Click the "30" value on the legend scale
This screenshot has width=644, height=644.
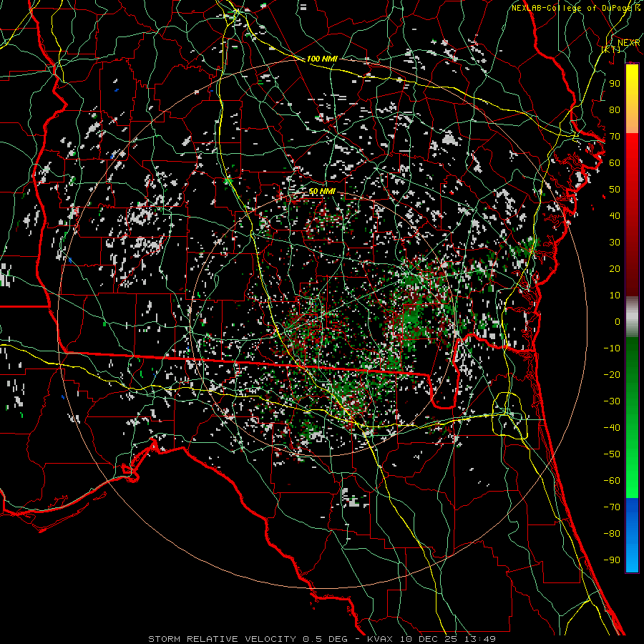(615, 243)
